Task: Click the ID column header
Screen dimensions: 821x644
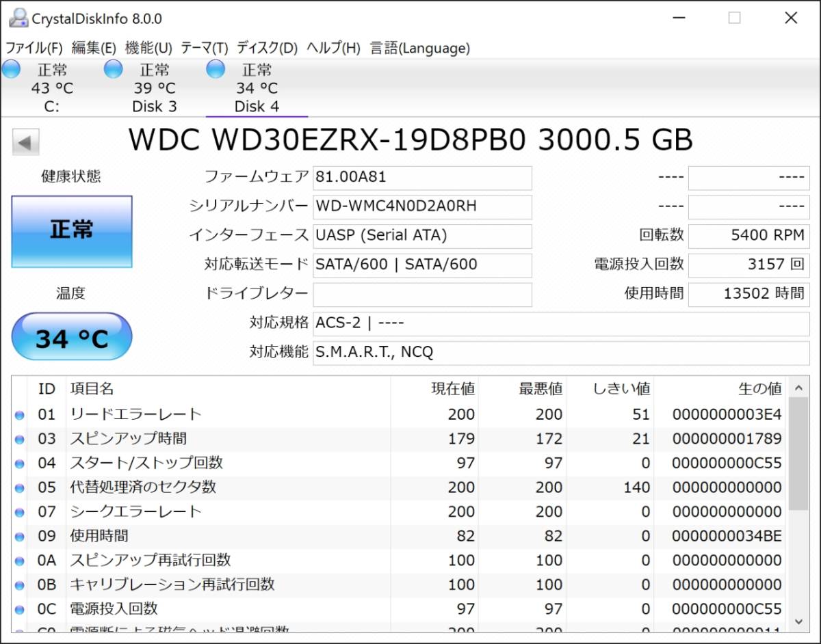Action: pos(47,389)
